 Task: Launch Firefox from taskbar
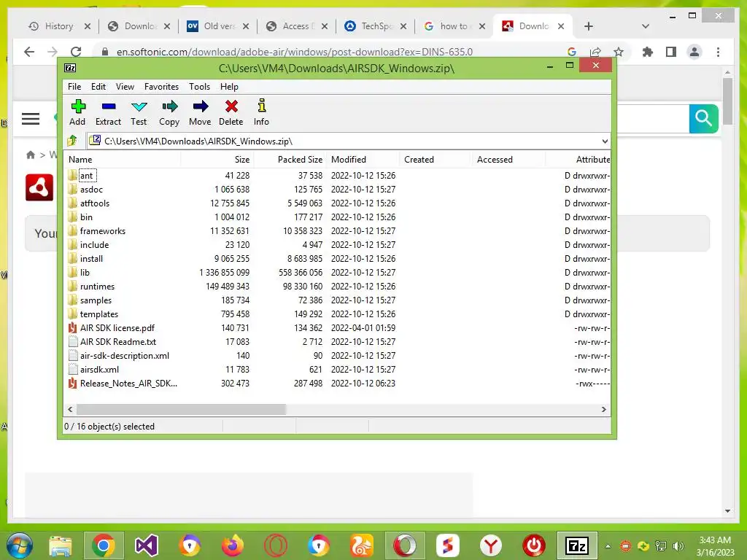(233, 545)
